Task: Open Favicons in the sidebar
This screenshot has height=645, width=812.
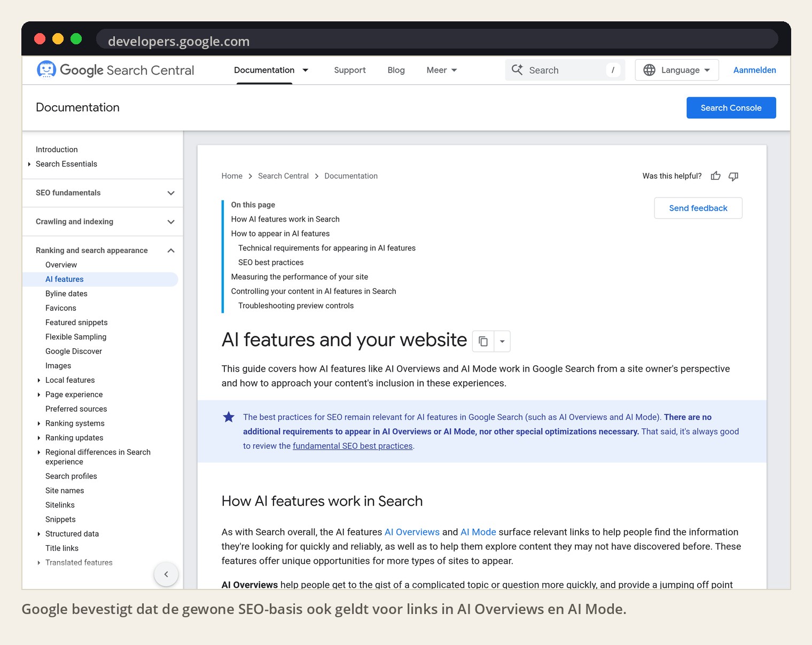Action: pyautogui.click(x=61, y=308)
